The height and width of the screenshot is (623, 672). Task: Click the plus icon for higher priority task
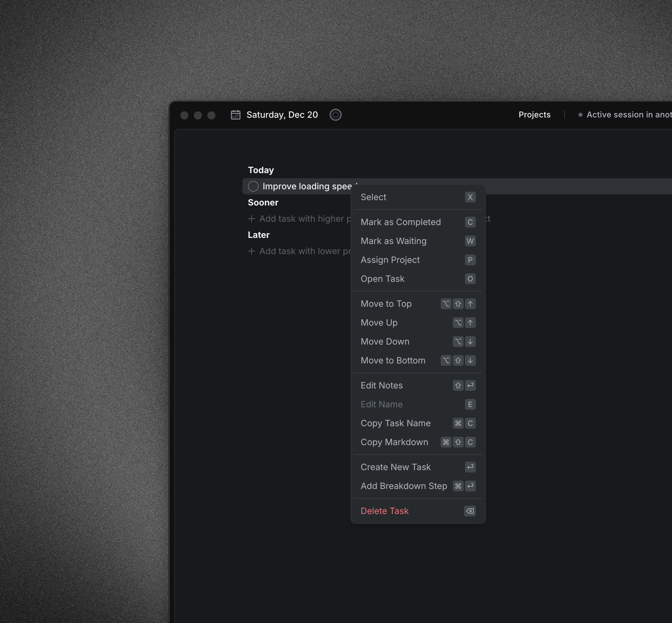point(251,219)
